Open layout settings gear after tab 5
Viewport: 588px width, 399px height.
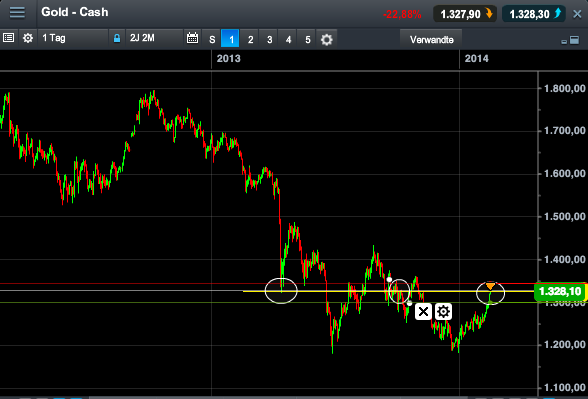tap(327, 39)
